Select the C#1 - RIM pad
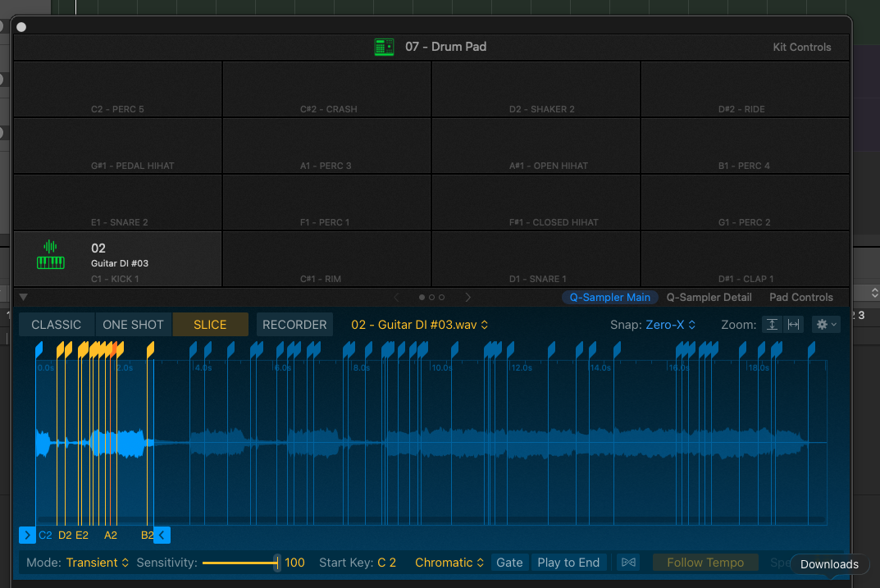The width and height of the screenshot is (880, 588). click(x=327, y=259)
